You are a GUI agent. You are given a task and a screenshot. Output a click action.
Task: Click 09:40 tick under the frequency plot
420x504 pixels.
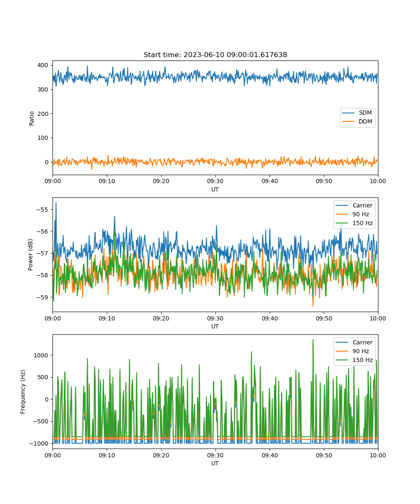[x=269, y=455]
